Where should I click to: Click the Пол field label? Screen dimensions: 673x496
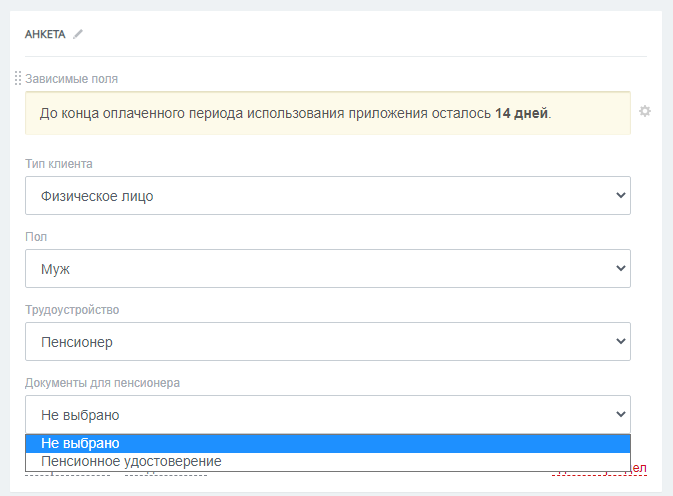click(36, 237)
